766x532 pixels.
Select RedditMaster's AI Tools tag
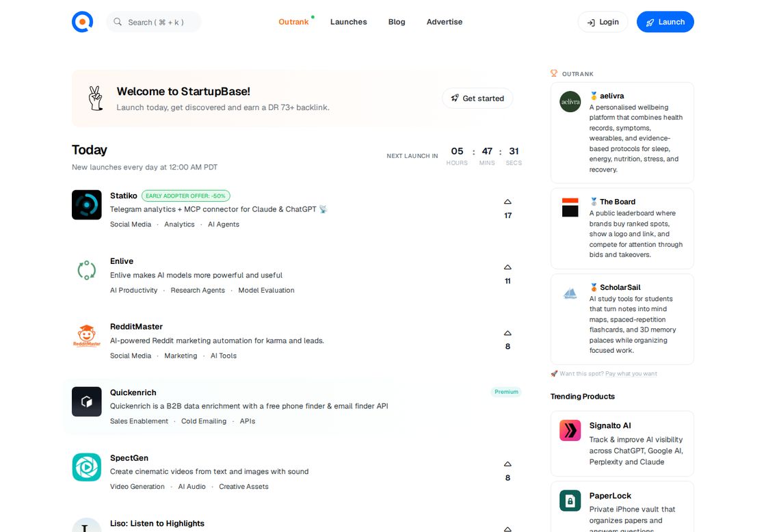coord(224,356)
